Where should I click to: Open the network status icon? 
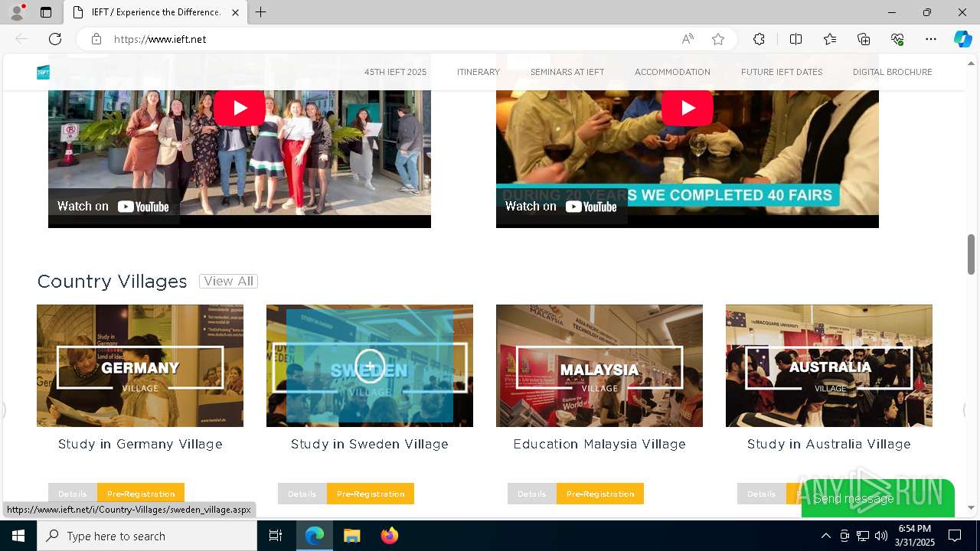click(863, 536)
